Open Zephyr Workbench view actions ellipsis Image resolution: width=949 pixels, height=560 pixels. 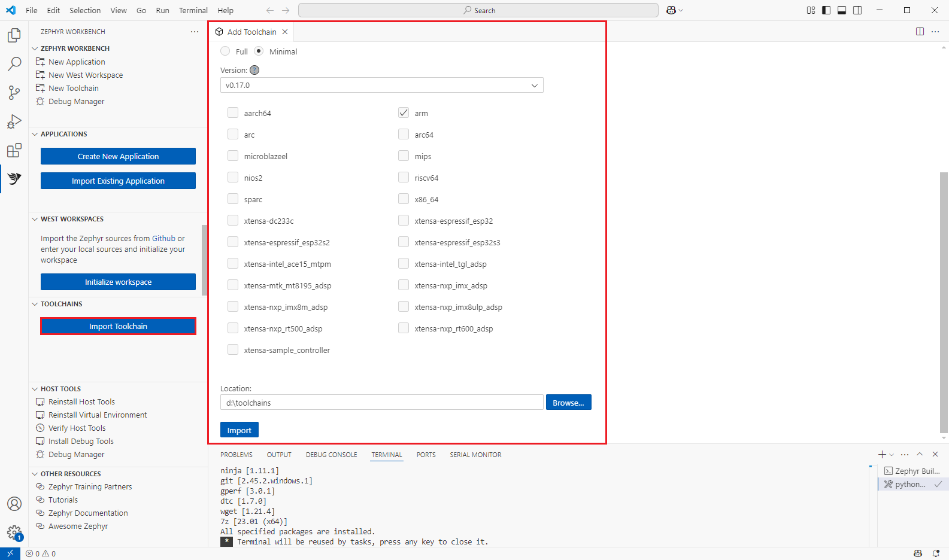(195, 32)
